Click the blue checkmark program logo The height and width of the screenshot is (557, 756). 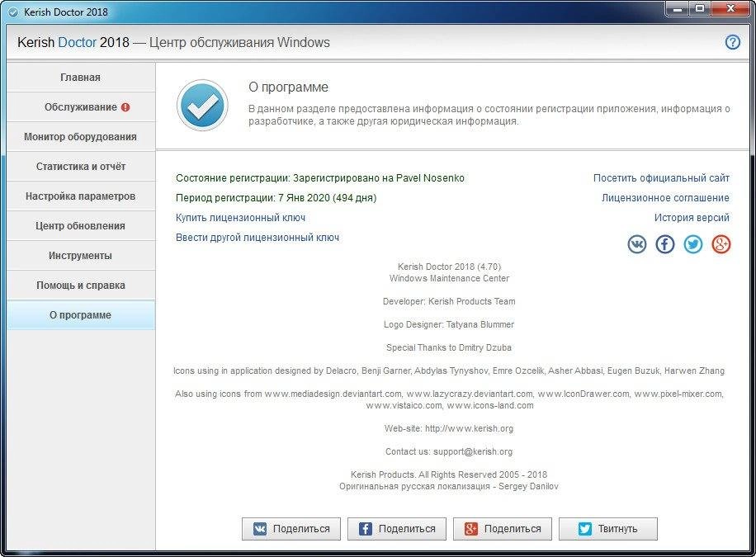point(202,105)
